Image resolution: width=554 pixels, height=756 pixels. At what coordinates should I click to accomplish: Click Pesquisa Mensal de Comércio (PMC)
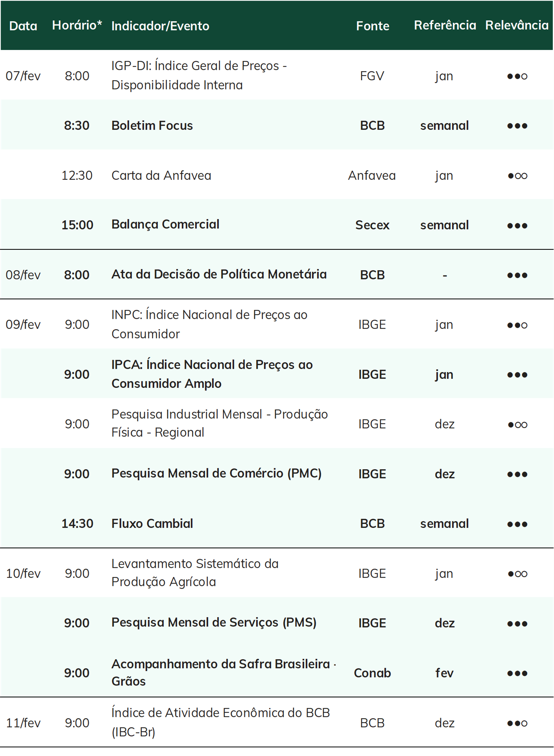click(216, 473)
